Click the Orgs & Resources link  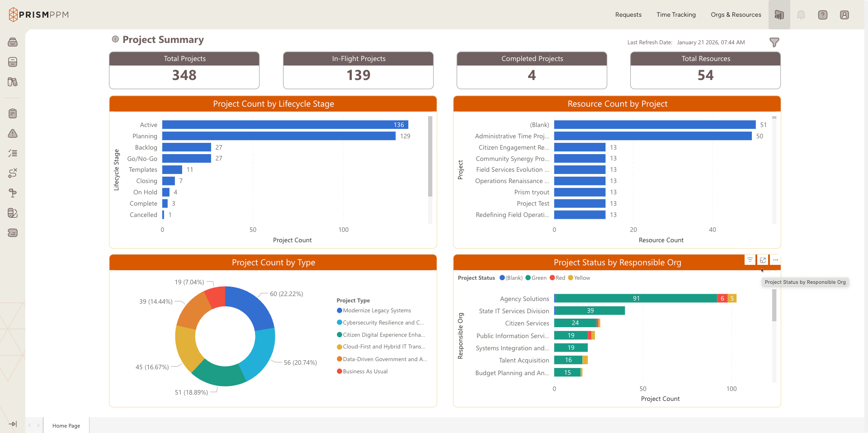coord(736,14)
